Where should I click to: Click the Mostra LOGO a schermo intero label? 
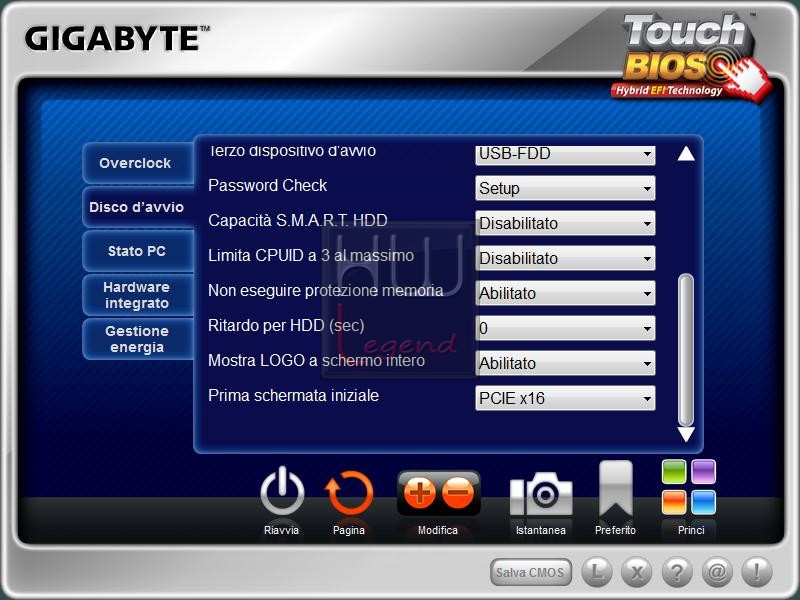316,361
